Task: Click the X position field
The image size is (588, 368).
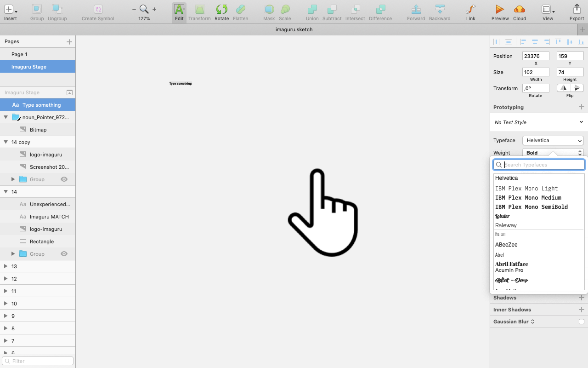Action: tap(536, 56)
